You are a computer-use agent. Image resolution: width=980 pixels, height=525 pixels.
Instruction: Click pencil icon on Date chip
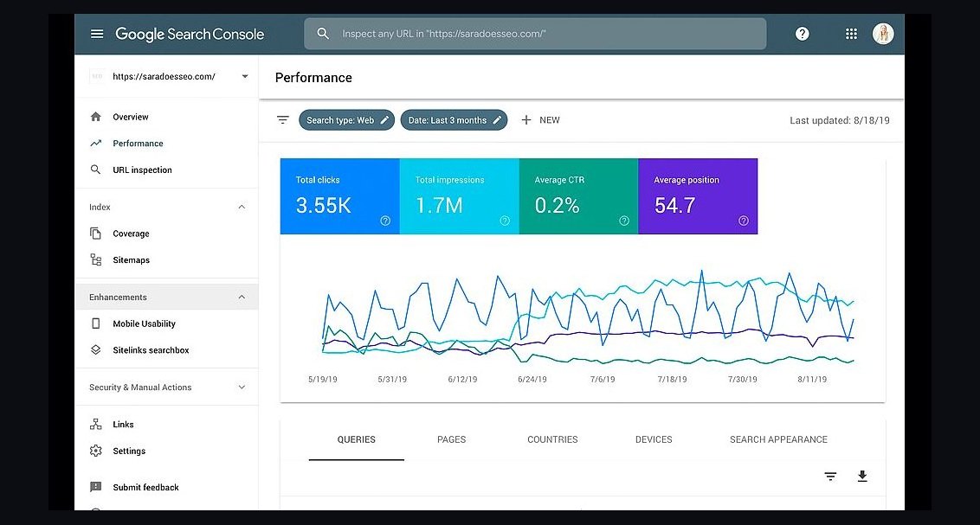pos(497,120)
